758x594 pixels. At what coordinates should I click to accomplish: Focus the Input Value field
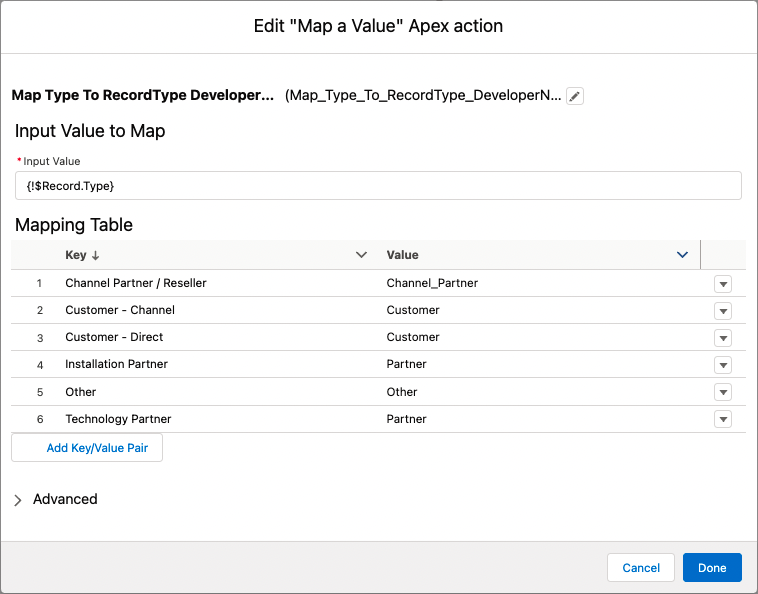click(x=379, y=186)
